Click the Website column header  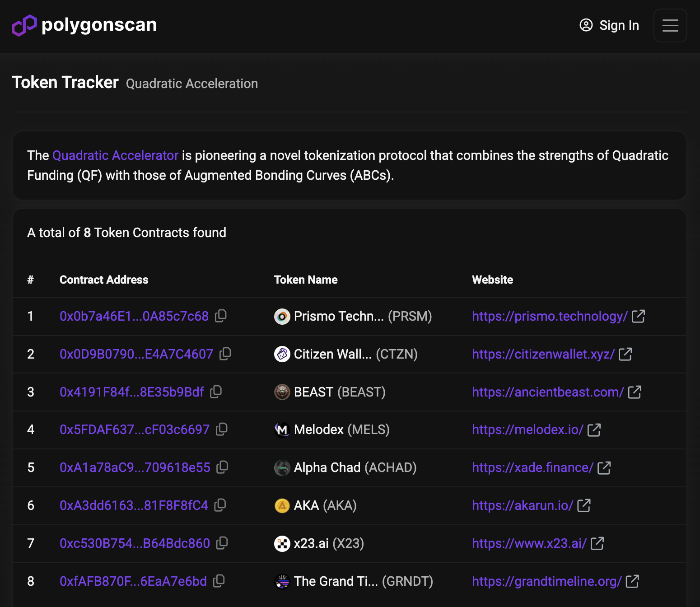(492, 280)
